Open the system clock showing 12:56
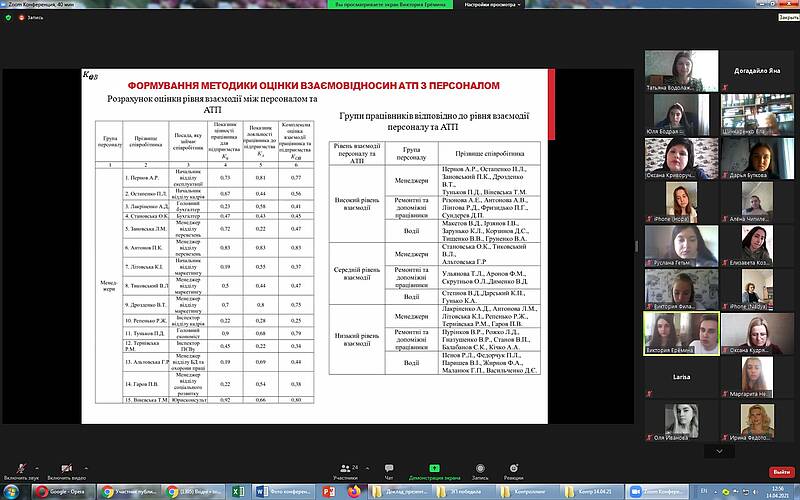Image resolution: width=800 pixels, height=500 pixels. click(779, 492)
